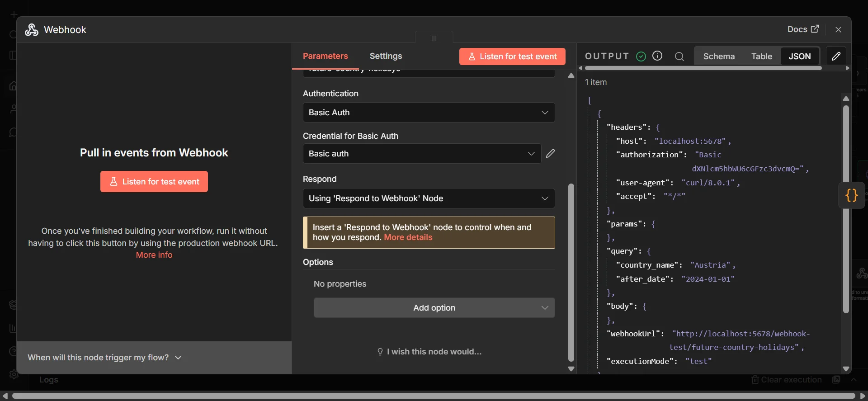The height and width of the screenshot is (401, 868).
Task: Click the 'No properties' text under Options
Action: pos(340,284)
